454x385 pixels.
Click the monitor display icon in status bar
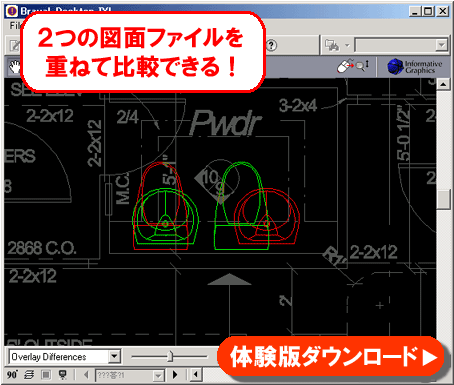62,375
